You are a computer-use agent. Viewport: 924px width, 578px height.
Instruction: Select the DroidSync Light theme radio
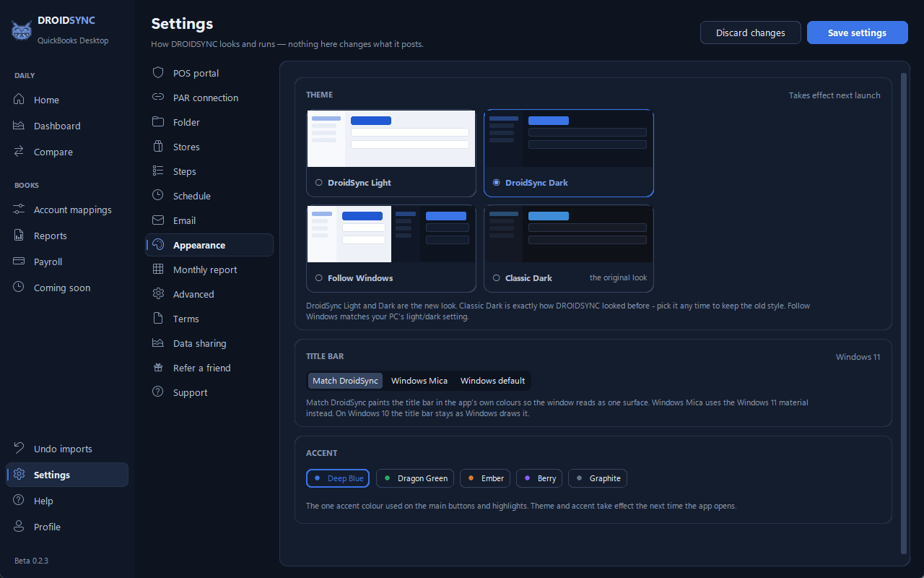[x=318, y=183]
